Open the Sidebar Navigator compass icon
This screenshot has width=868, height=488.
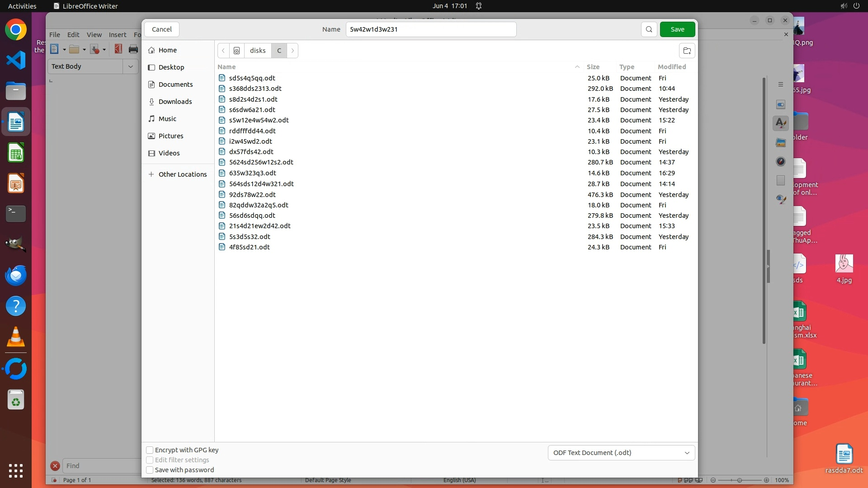point(781,161)
